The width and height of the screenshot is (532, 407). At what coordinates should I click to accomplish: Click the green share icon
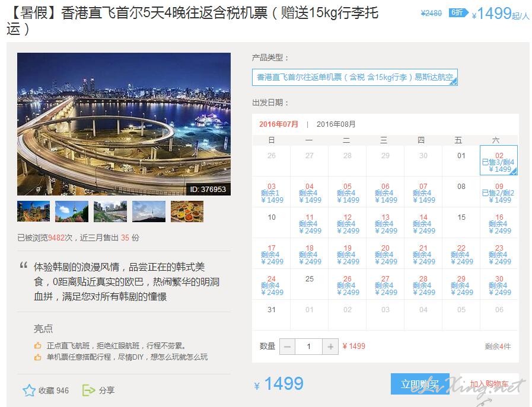coord(88,390)
